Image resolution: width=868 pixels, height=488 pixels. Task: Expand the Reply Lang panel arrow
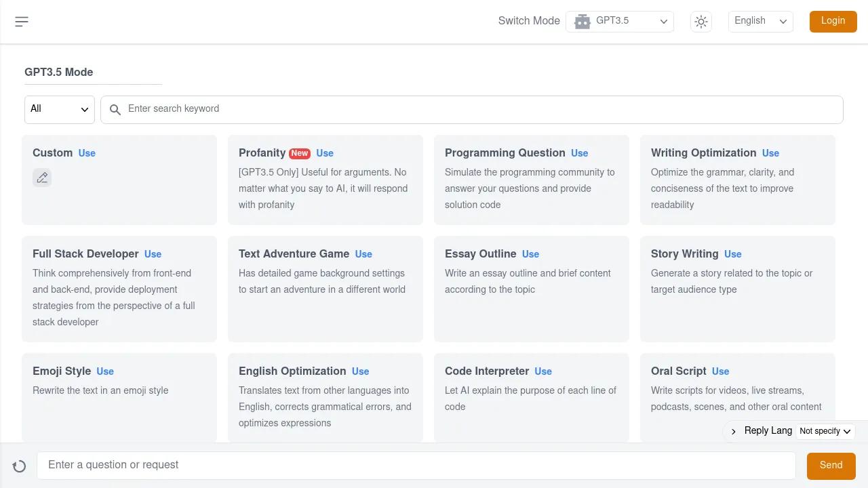click(x=734, y=431)
